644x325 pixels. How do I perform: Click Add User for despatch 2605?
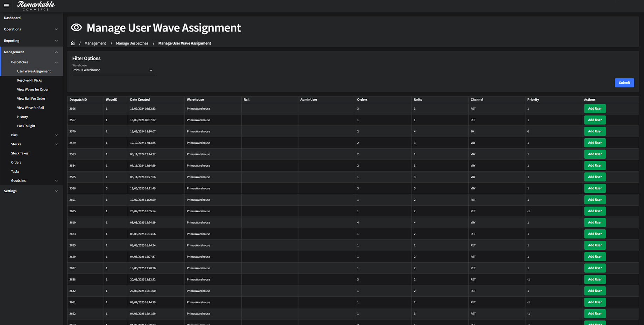point(595,211)
